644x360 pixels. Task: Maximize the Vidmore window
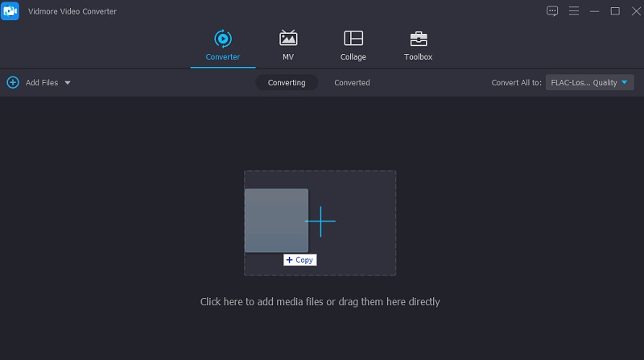(x=615, y=10)
